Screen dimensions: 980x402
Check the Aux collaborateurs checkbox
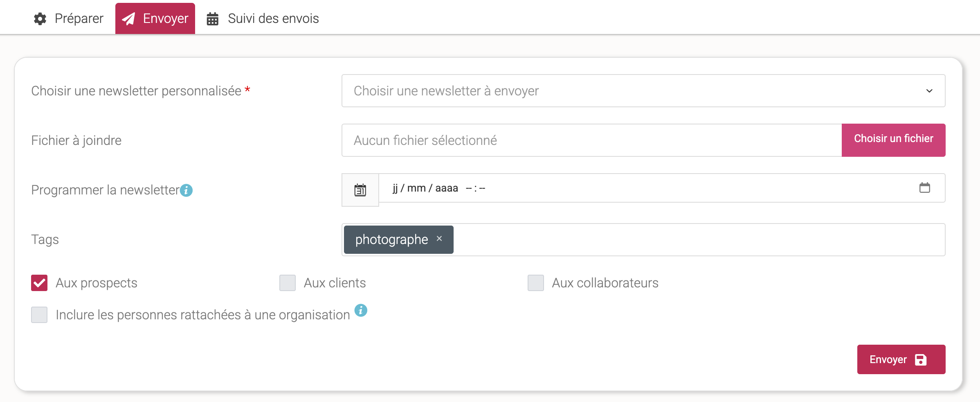click(536, 283)
